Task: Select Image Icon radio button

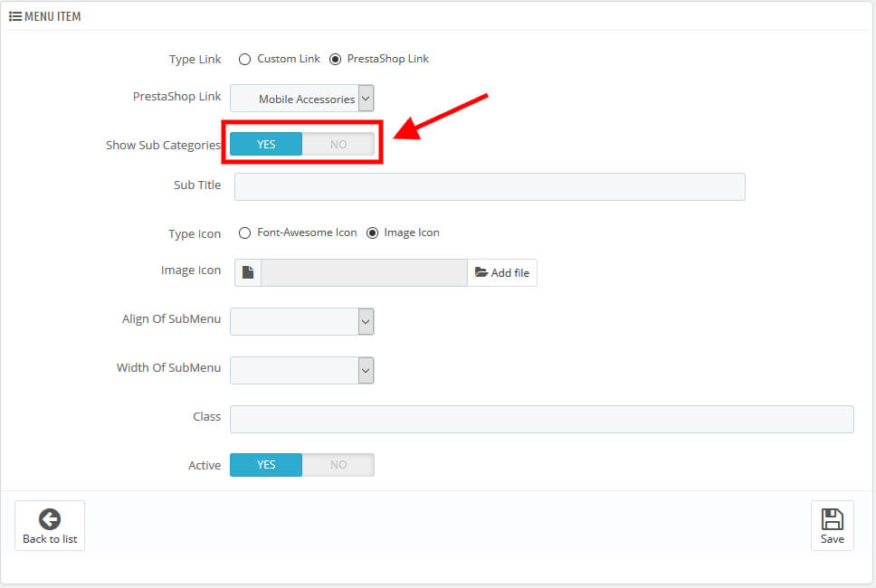Action: [x=372, y=232]
